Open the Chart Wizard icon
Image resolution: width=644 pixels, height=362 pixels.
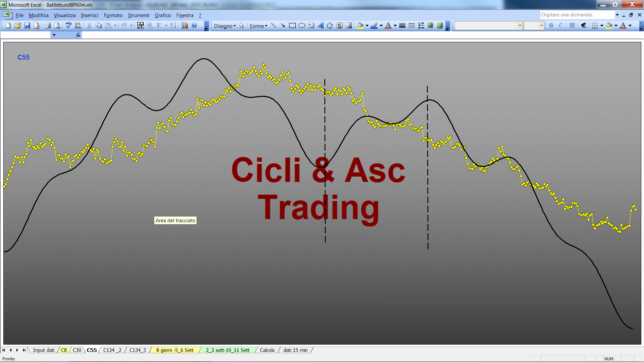pyautogui.click(x=185, y=25)
